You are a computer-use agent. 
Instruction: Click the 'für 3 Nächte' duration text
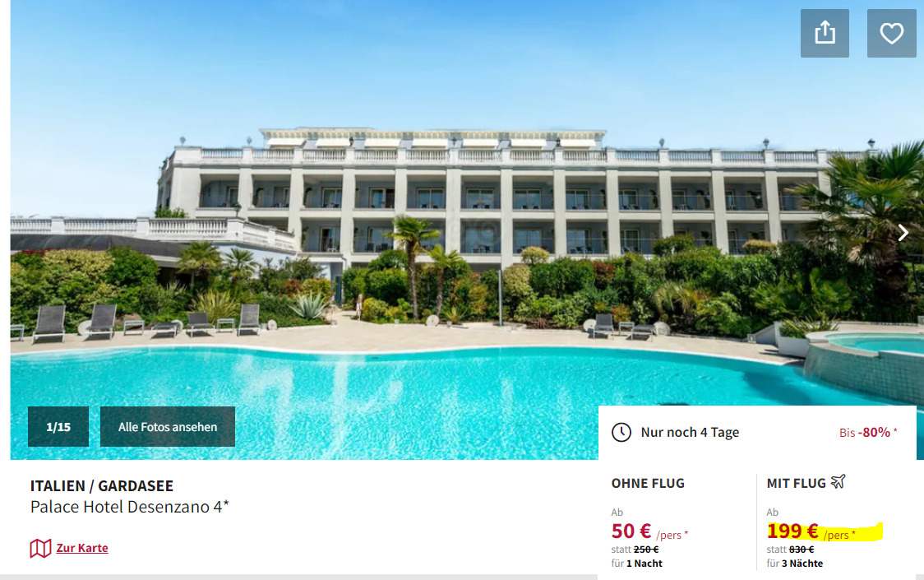click(794, 564)
